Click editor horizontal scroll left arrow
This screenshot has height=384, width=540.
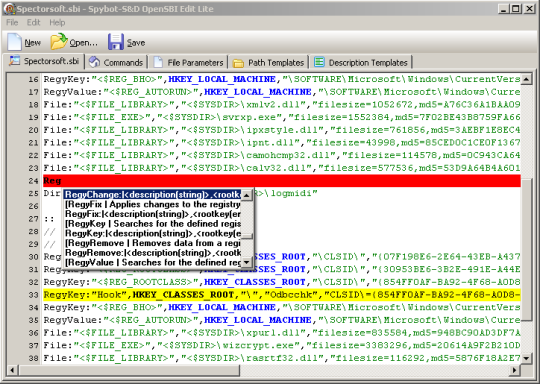pos(13,370)
